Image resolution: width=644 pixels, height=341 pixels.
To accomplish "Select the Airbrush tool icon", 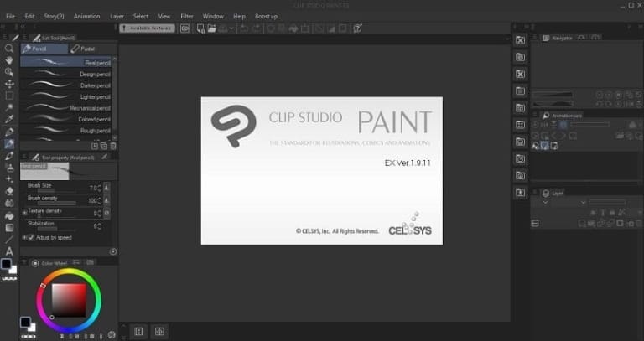I will [9, 168].
